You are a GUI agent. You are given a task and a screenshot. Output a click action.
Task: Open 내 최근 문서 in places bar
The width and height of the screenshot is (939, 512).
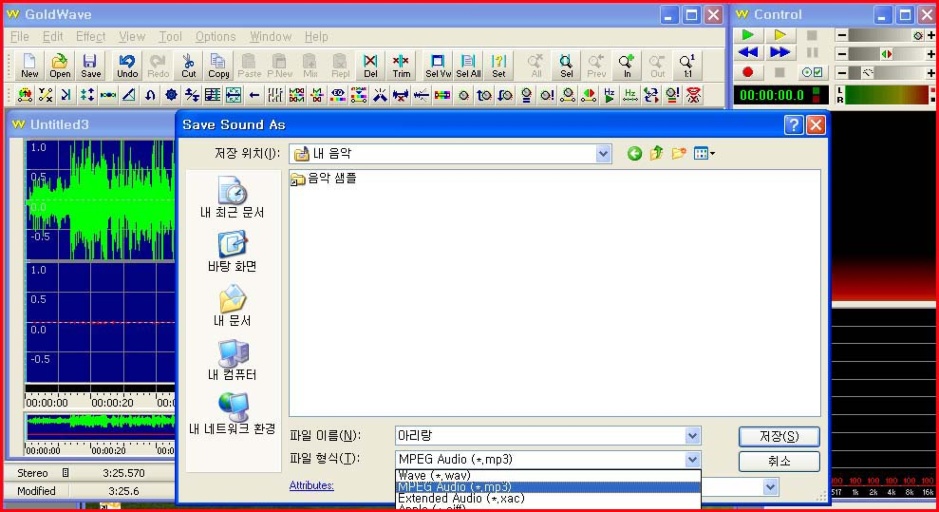click(232, 197)
